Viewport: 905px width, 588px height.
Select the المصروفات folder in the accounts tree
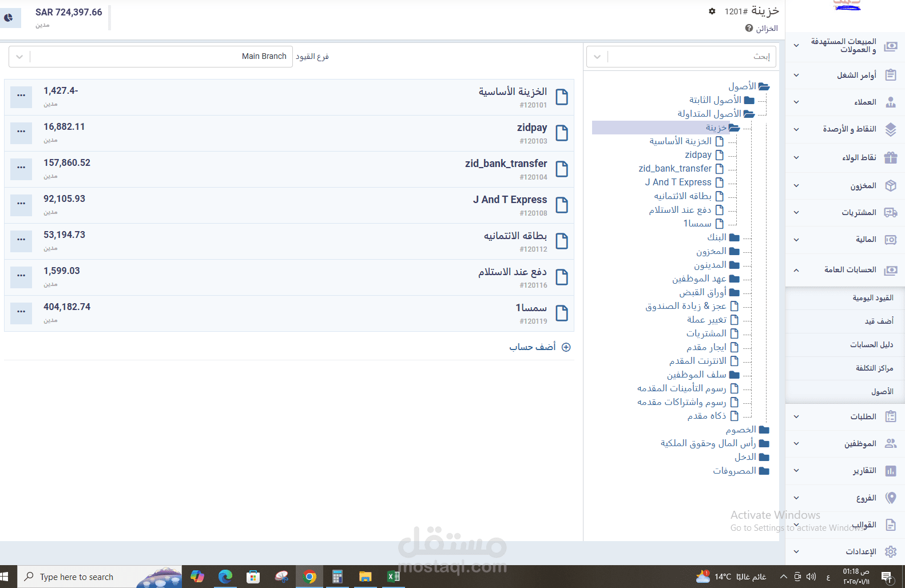pyautogui.click(x=735, y=471)
